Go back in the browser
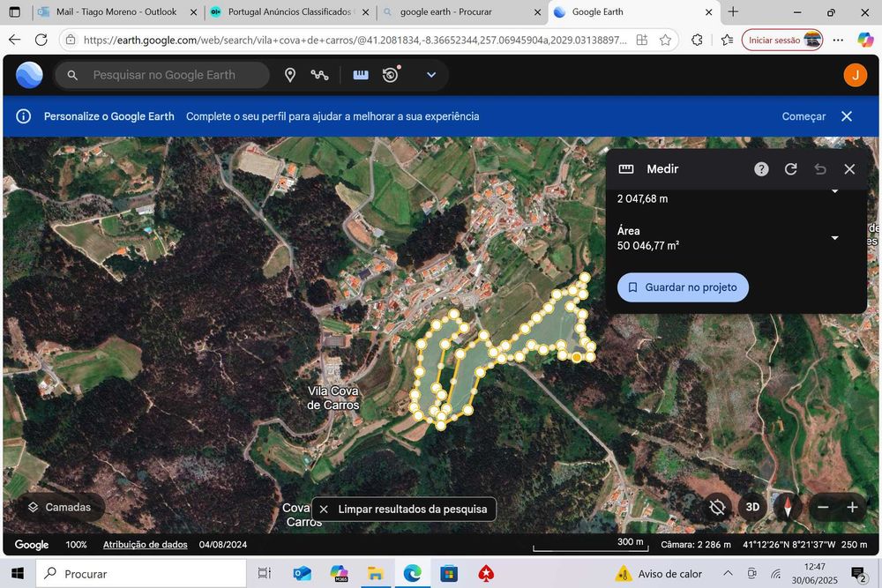This screenshot has height=588, width=882. (x=15, y=40)
